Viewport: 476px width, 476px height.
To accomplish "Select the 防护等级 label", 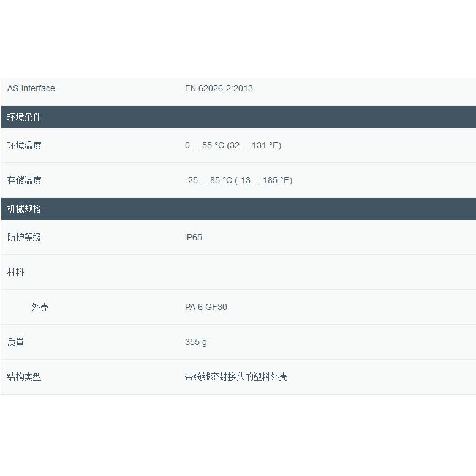I will click(x=24, y=237).
